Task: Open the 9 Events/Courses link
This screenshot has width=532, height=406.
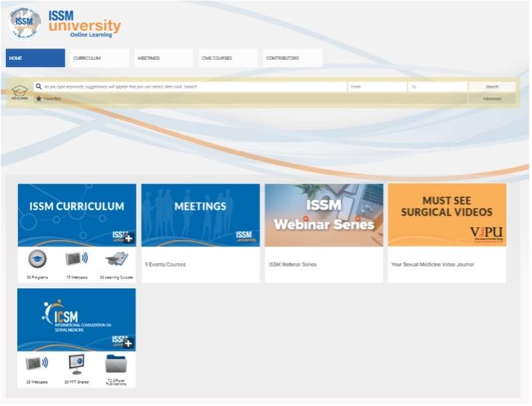Action: (165, 264)
